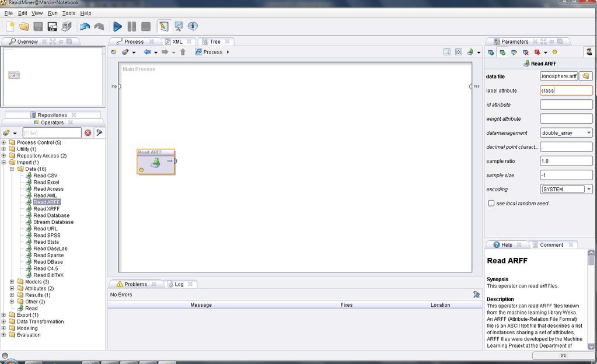Click the Process breadcrumb button
Screen dimensions: 597x364
click(x=209, y=52)
